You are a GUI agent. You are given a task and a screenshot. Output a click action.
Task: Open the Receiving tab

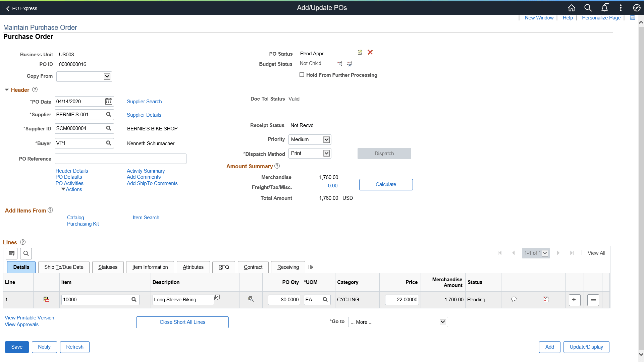tap(287, 267)
